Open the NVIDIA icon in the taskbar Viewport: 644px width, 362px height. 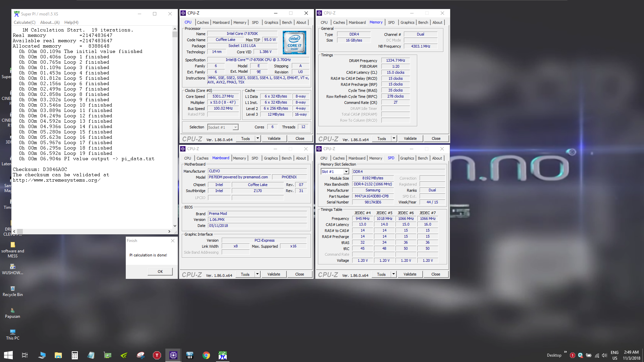point(124,355)
